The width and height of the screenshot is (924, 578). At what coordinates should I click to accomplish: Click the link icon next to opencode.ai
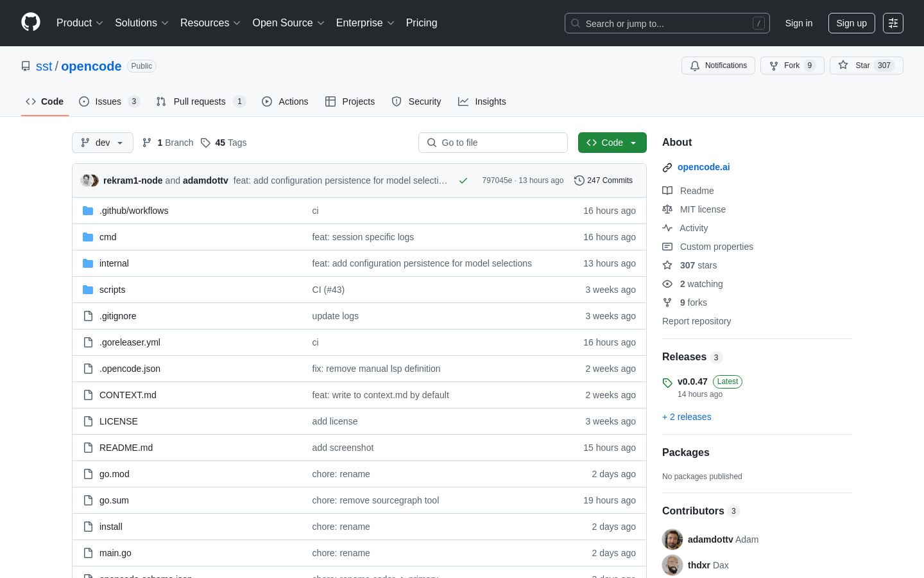click(x=667, y=168)
